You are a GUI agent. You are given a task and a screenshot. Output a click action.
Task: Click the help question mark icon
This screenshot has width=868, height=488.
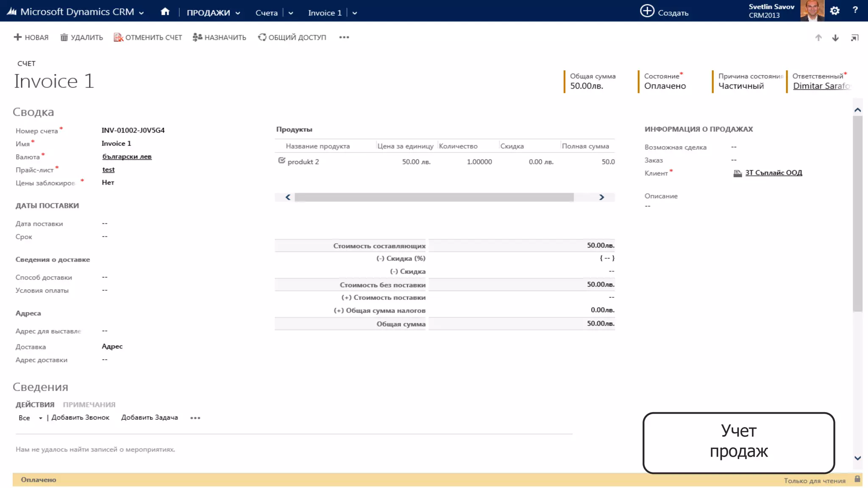coord(855,10)
